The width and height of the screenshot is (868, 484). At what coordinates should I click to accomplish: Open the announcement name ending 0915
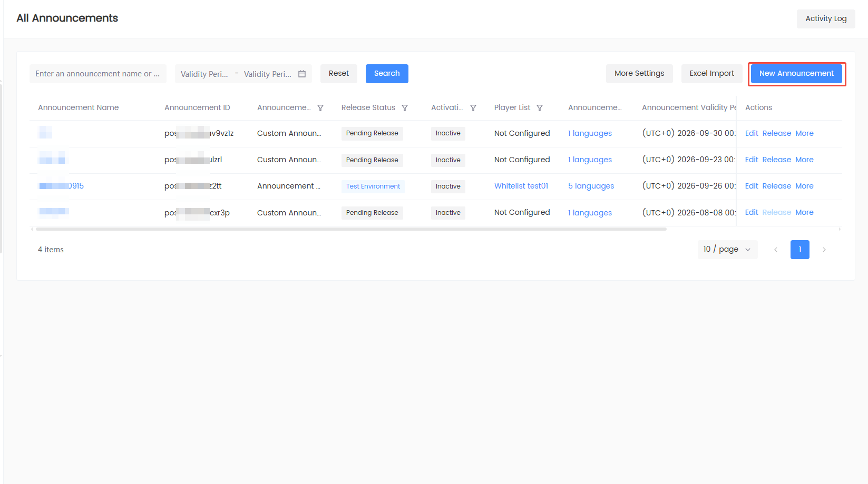(61, 186)
